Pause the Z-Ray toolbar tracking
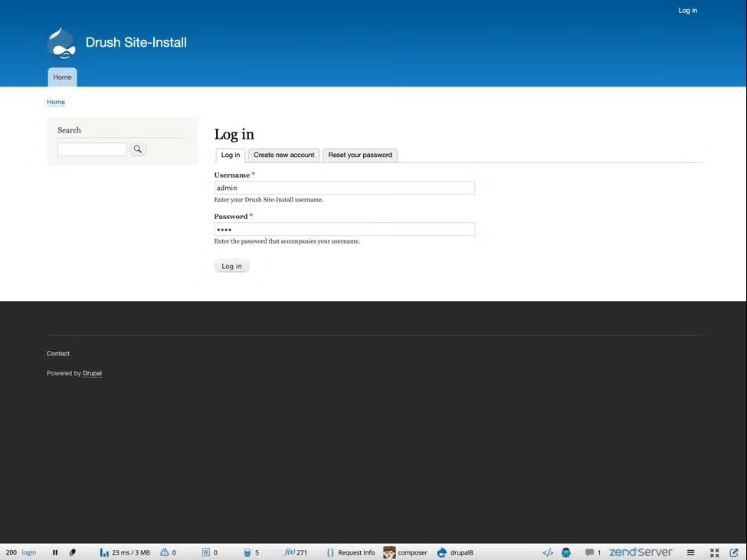 (55, 552)
